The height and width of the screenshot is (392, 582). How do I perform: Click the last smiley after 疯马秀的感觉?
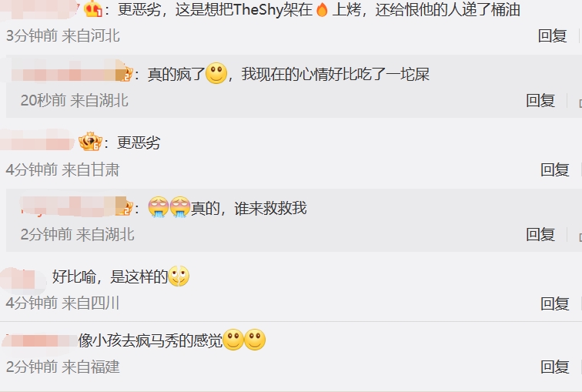point(255,340)
